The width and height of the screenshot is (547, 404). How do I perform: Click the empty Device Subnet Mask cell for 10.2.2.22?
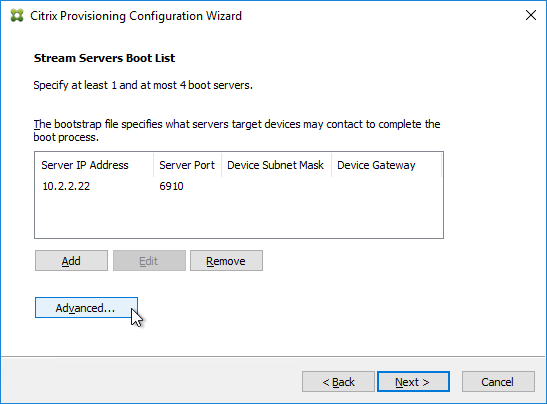[276, 186]
